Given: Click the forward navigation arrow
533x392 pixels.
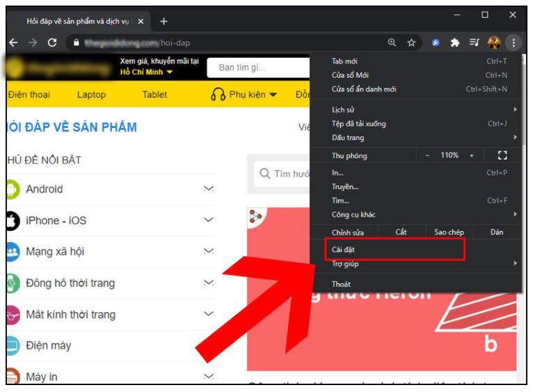Looking at the screenshot, I should tap(33, 43).
